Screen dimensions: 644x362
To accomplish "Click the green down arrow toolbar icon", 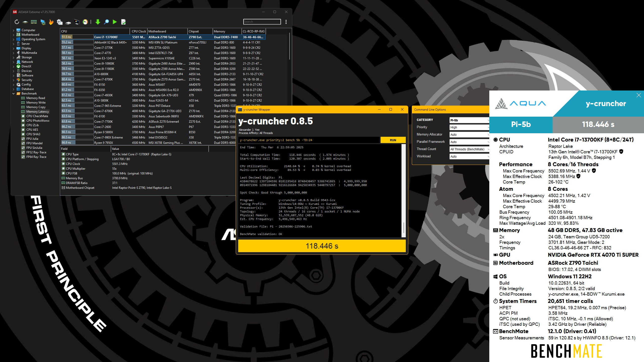I will (x=98, y=22).
